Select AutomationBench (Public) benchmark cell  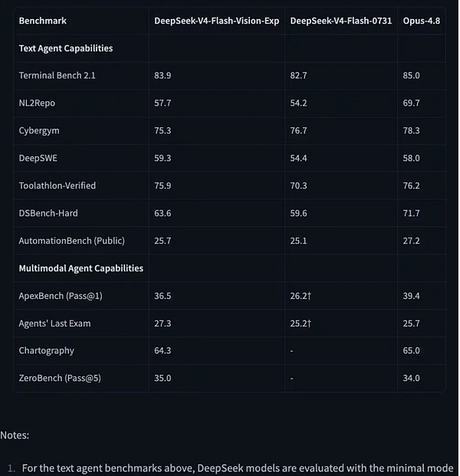[x=71, y=241]
